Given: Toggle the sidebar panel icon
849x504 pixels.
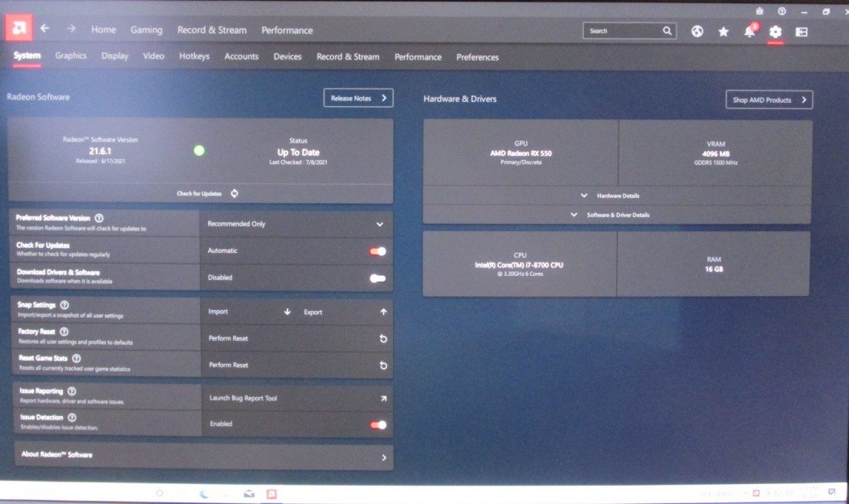Looking at the screenshot, I should [802, 32].
